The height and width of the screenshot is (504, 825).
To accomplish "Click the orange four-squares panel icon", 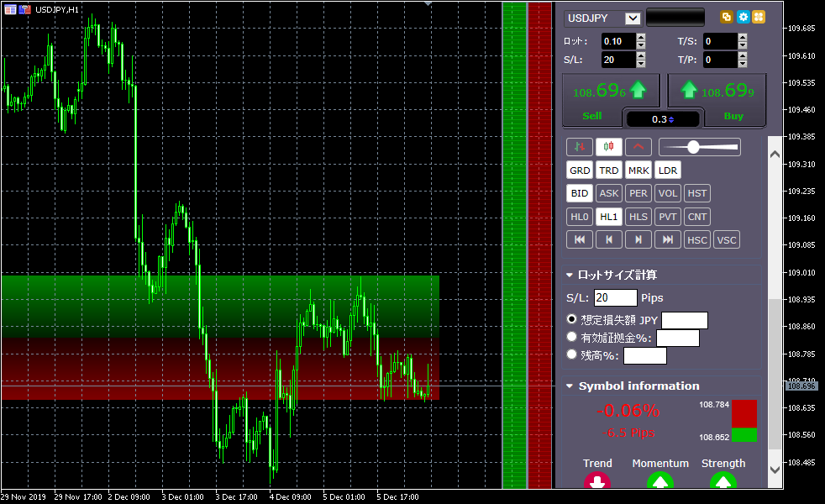I will point(759,17).
